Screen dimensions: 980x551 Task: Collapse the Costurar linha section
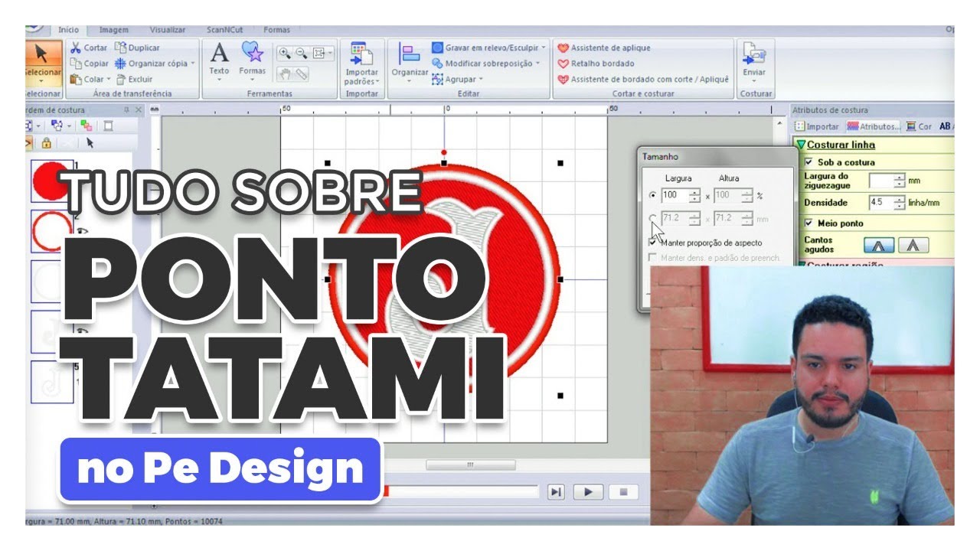(802, 145)
